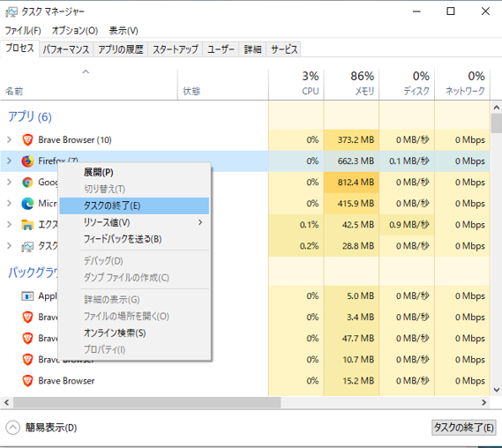Minimize the Task Manager window
Screen dimensions: 502x448
click(x=416, y=11)
